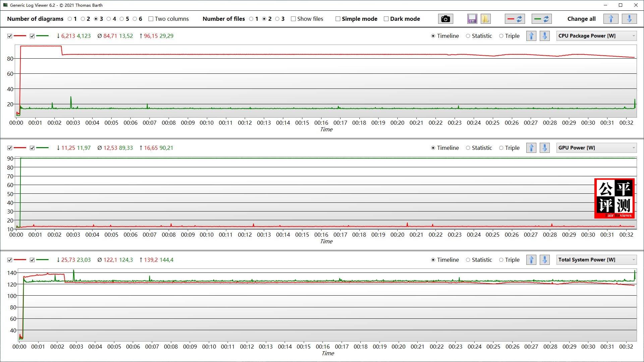Enable the Simple mode option

(338, 19)
